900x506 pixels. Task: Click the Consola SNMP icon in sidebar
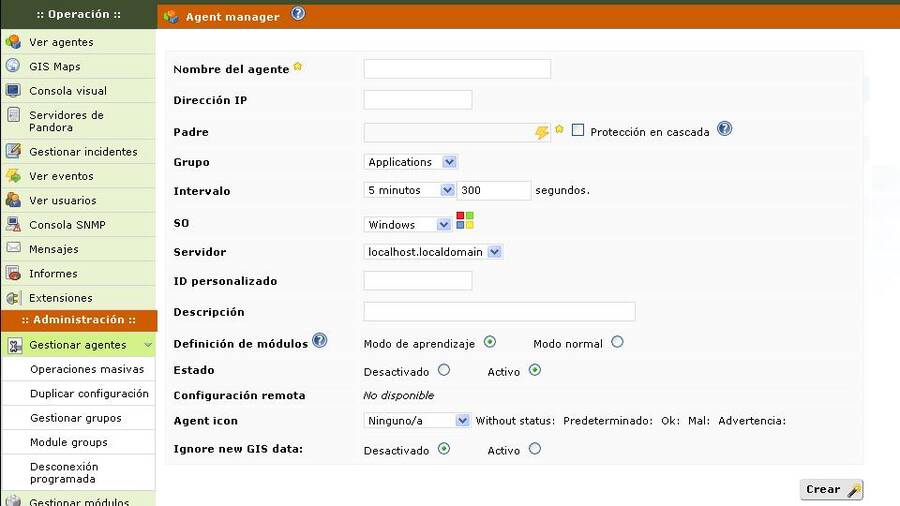click(13, 224)
